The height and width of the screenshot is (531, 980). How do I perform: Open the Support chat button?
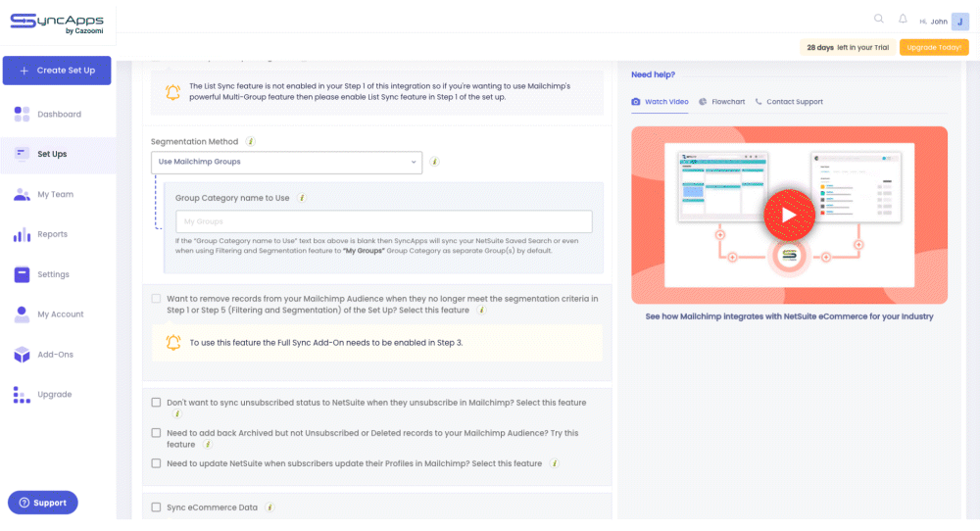[x=42, y=503]
